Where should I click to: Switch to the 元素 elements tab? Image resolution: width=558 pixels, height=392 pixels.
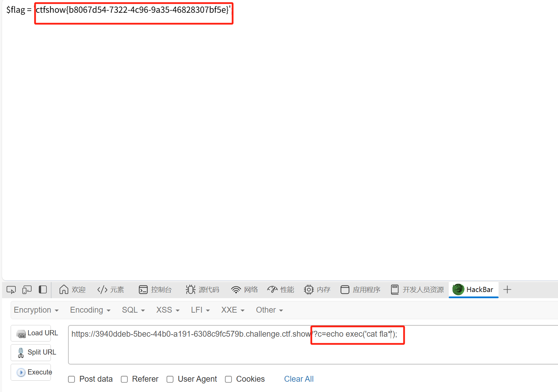[x=111, y=290]
